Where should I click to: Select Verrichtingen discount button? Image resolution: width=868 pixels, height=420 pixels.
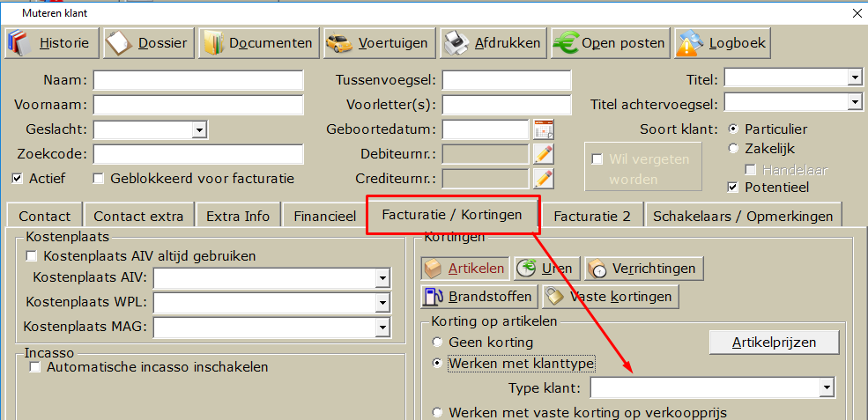(x=644, y=269)
